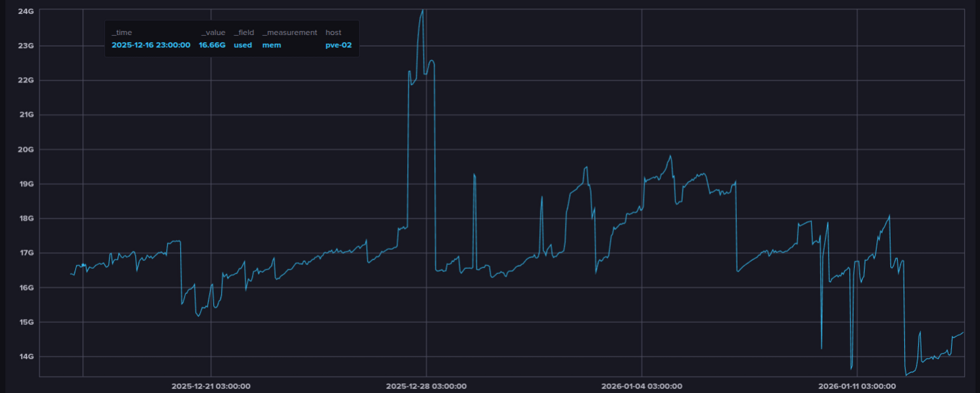Screen dimensions: 980x393
Task: Select the _field header in tooltip
Action: pyautogui.click(x=244, y=32)
